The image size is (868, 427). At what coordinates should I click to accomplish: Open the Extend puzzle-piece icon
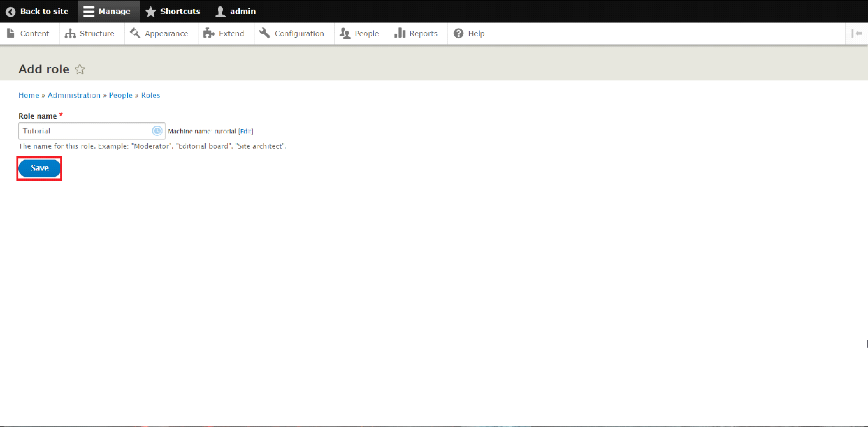coord(209,34)
